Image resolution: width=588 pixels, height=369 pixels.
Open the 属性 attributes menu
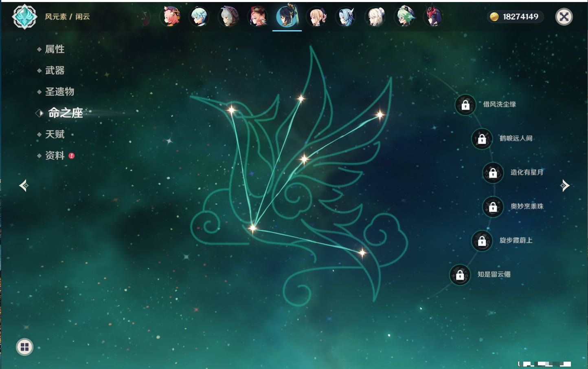point(55,49)
